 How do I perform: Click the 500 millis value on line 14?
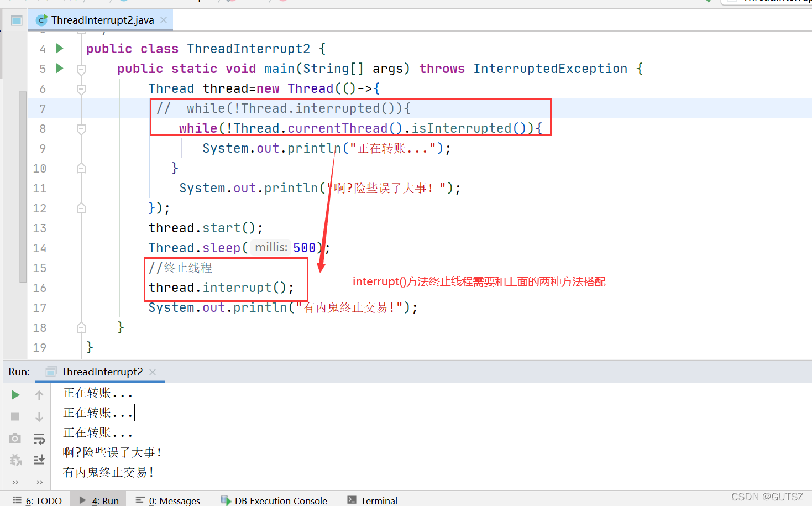(304, 248)
